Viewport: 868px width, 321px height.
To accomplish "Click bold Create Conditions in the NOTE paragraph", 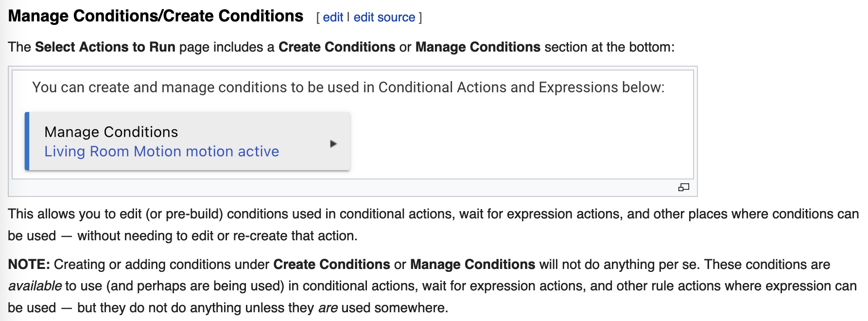I will 331,264.
